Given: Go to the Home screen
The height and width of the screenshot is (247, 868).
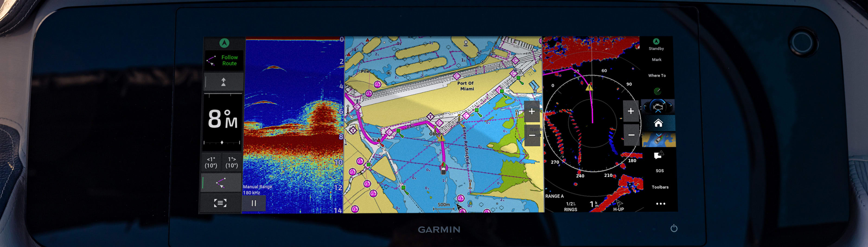Looking at the screenshot, I should pos(658,123).
